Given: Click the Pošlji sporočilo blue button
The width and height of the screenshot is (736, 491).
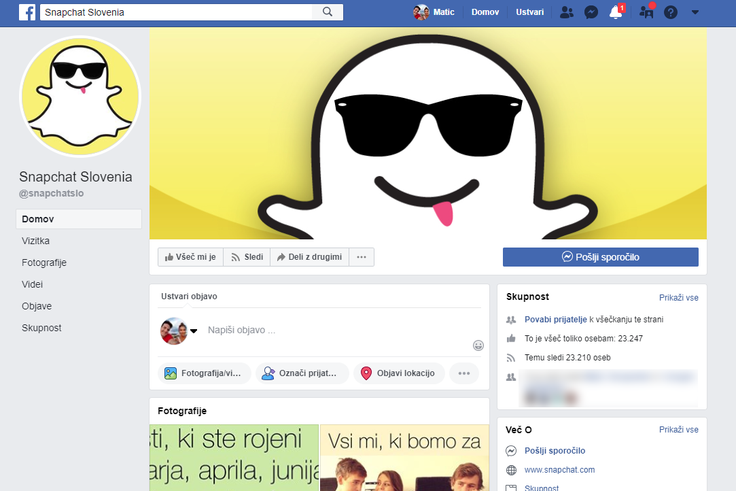Looking at the screenshot, I should coord(600,257).
